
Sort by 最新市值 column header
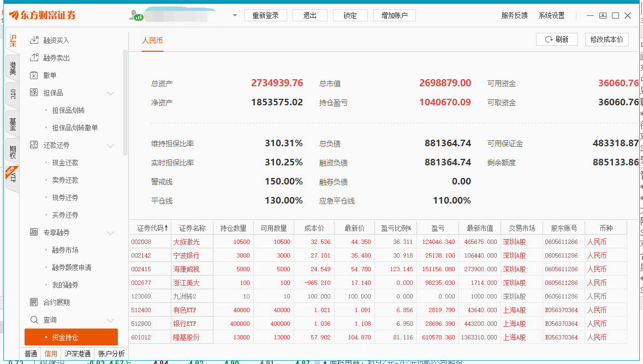pos(480,228)
